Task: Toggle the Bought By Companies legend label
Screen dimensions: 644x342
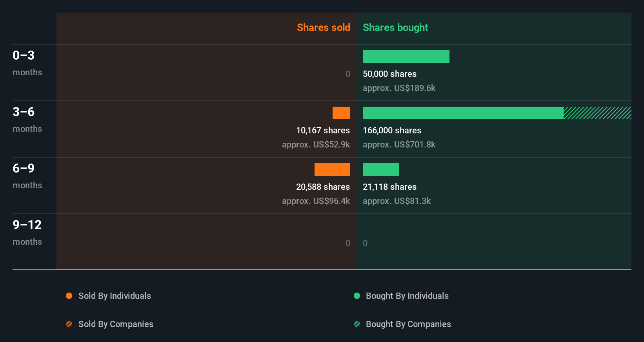Action: tap(408, 324)
